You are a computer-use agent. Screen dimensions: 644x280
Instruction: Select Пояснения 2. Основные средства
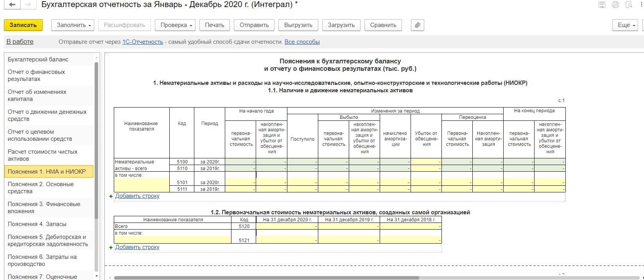tap(49, 188)
